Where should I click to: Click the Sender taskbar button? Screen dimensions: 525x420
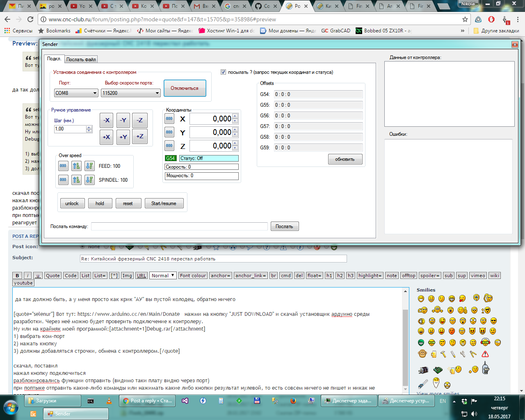[x=76, y=414]
